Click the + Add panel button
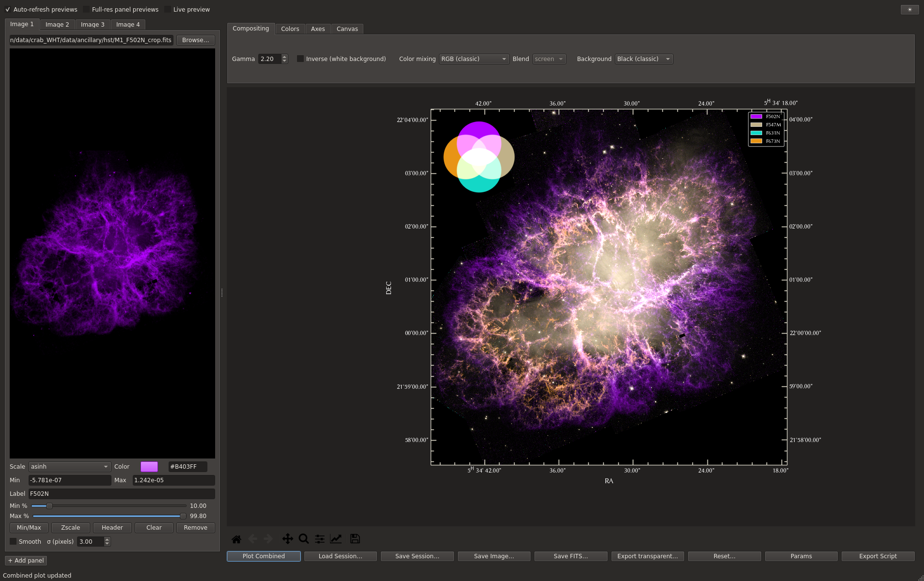Viewport: 924px width, 581px height. pyautogui.click(x=26, y=561)
